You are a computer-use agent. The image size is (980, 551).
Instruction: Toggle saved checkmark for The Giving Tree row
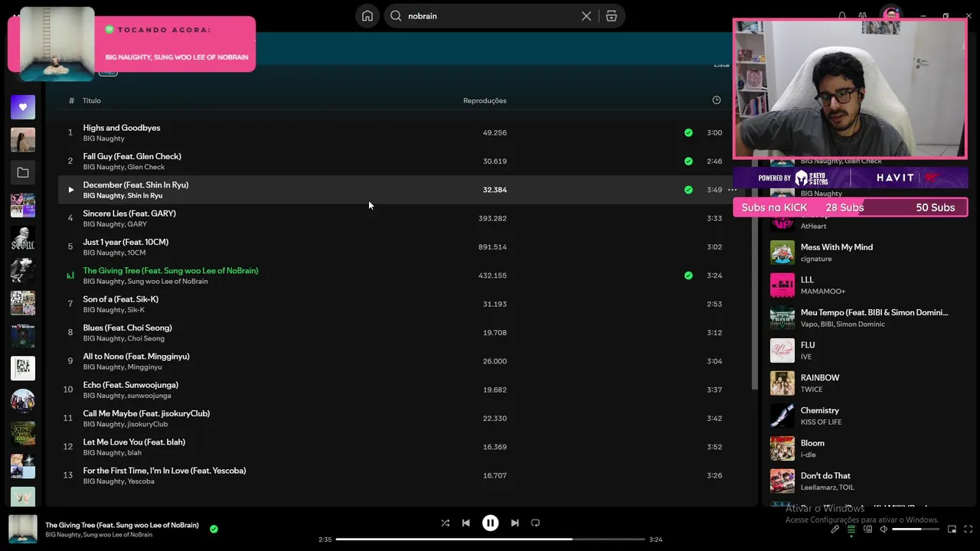[688, 275]
